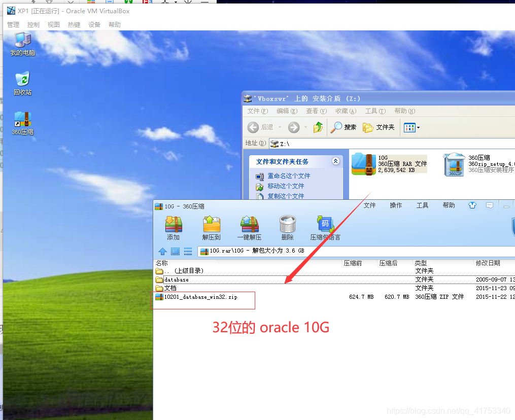Sort by 压缩前 column header
Image resolution: width=515 pixels, height=420 pixels.
(359, 263)
